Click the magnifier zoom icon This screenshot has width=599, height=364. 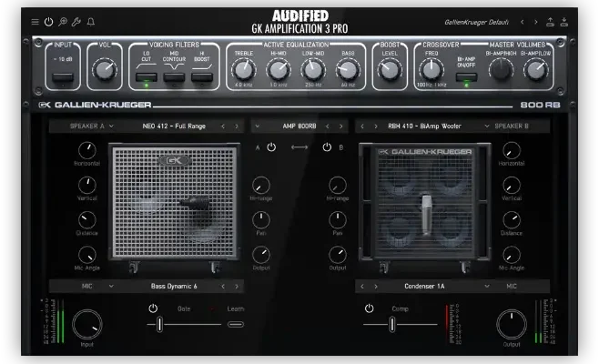point(63,21)
